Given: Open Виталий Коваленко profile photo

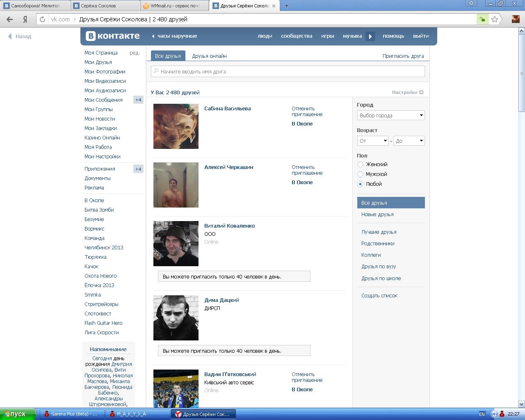Looking at the screenshot, I should [x=176, y=244].
